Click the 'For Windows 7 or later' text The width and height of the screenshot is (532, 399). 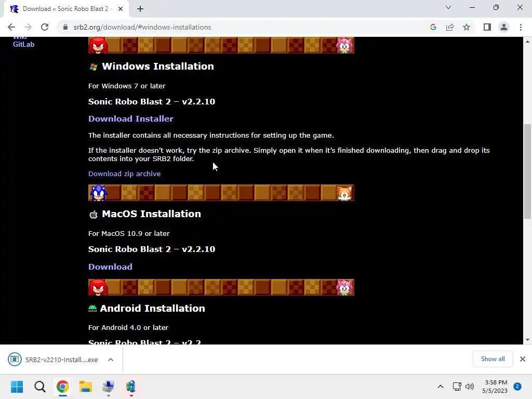click(127, 86)
